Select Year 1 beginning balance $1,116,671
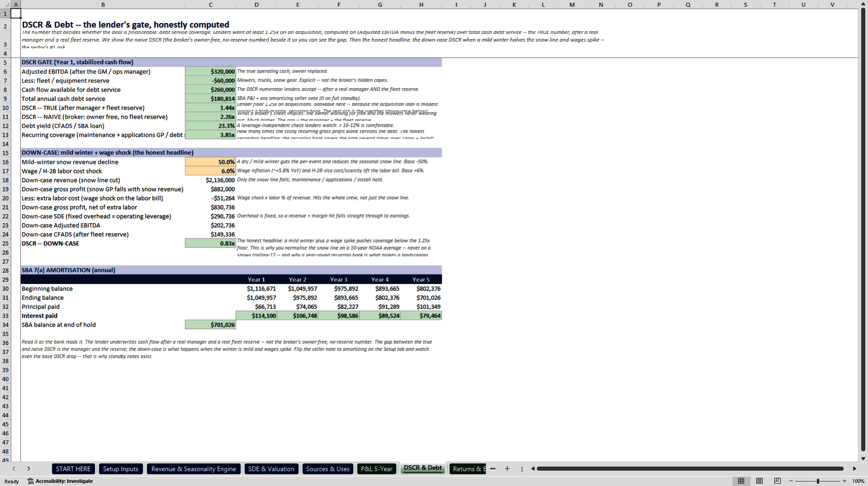 (256, 289)
